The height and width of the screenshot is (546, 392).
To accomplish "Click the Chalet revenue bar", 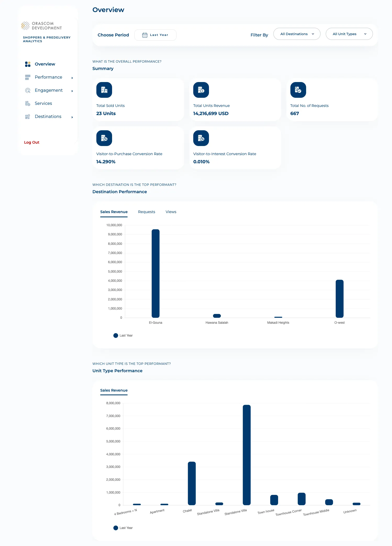I will click(192, 483).
